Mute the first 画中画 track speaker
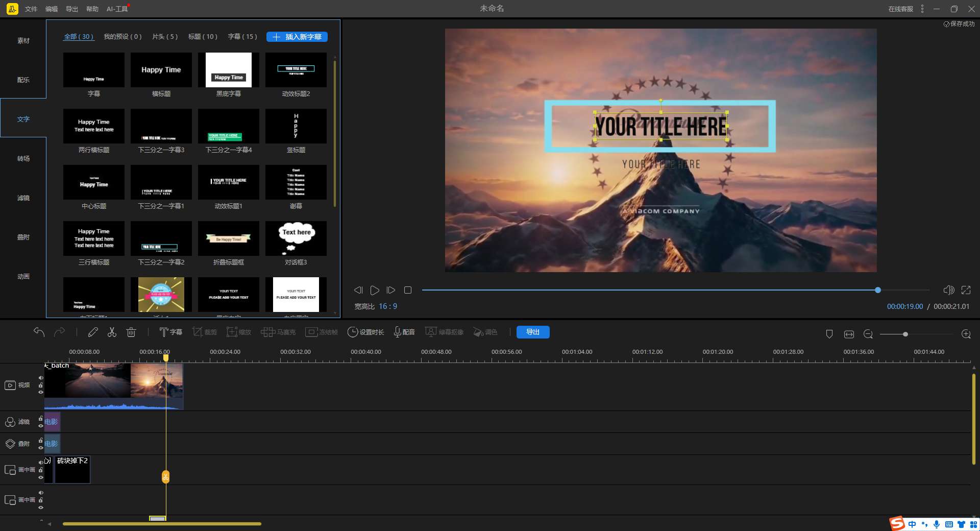The image size is (980, 531). (x=41, y=463)
